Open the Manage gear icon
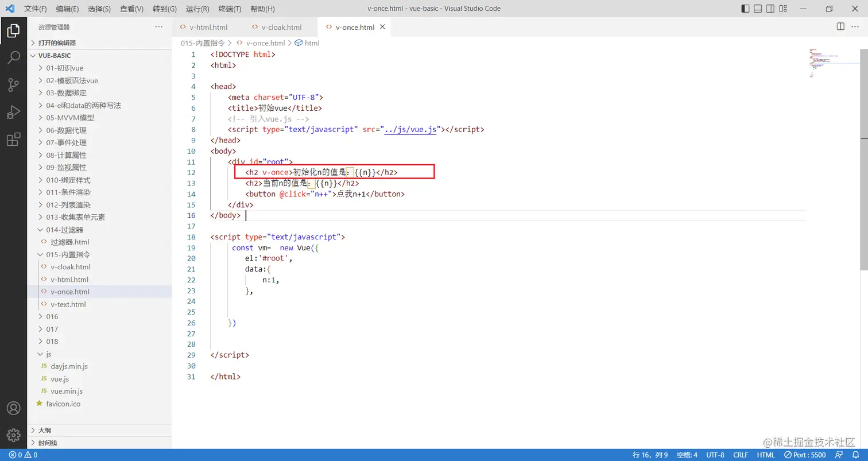The height and width of the screenshot is (461, 868). (x=13, y=436)
